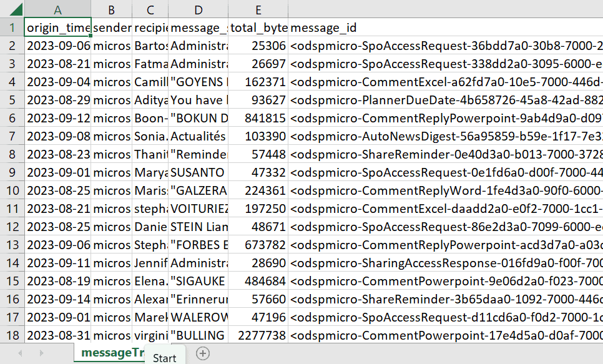Select column D header

pyautogui.click(x=198, y=11)
